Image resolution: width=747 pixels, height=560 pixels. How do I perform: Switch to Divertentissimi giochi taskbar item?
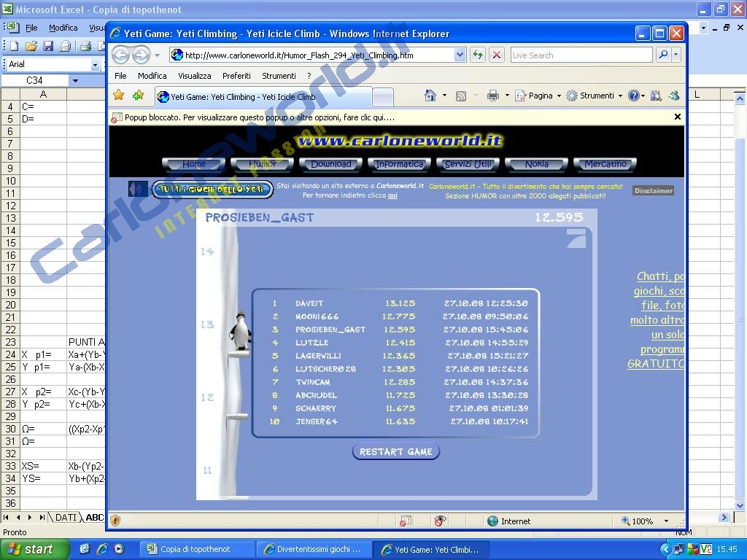pos(314,549)
